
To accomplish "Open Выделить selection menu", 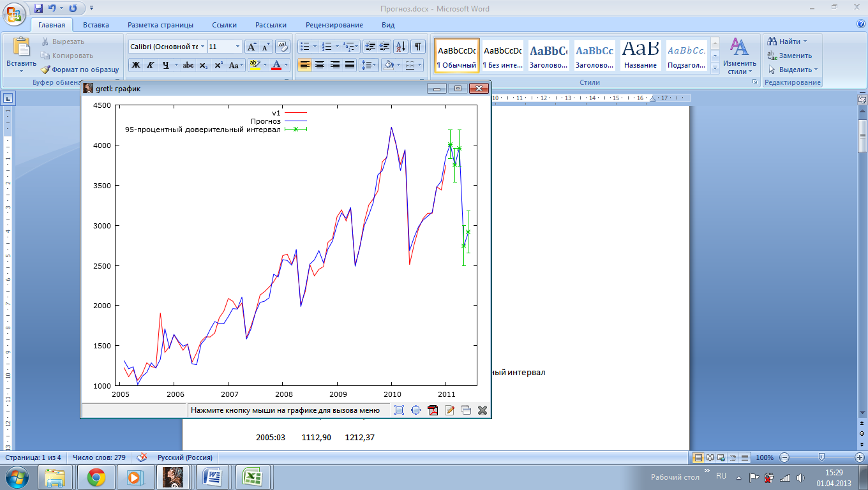I will tap(793, 70).
